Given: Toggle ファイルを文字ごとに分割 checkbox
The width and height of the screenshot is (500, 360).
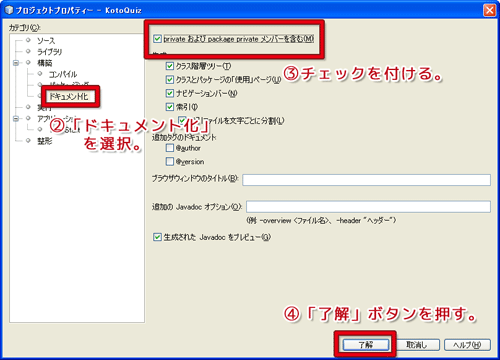Looking at the screenshot, I should coord(182,120).
